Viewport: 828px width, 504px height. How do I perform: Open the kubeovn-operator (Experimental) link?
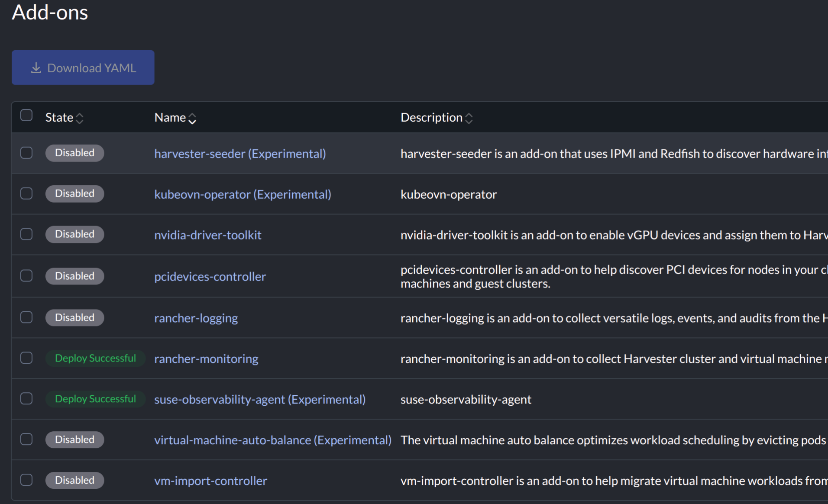[x=243, y=194]
